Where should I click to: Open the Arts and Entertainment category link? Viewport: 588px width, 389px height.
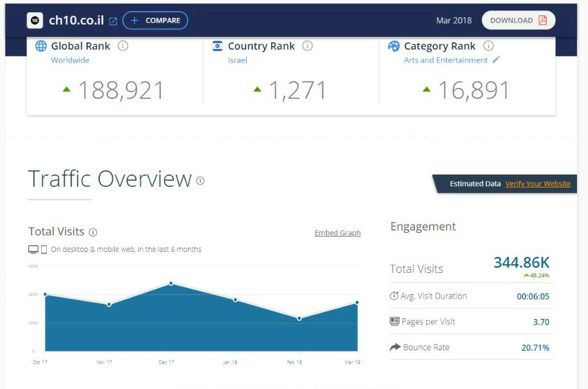(446, 60)
